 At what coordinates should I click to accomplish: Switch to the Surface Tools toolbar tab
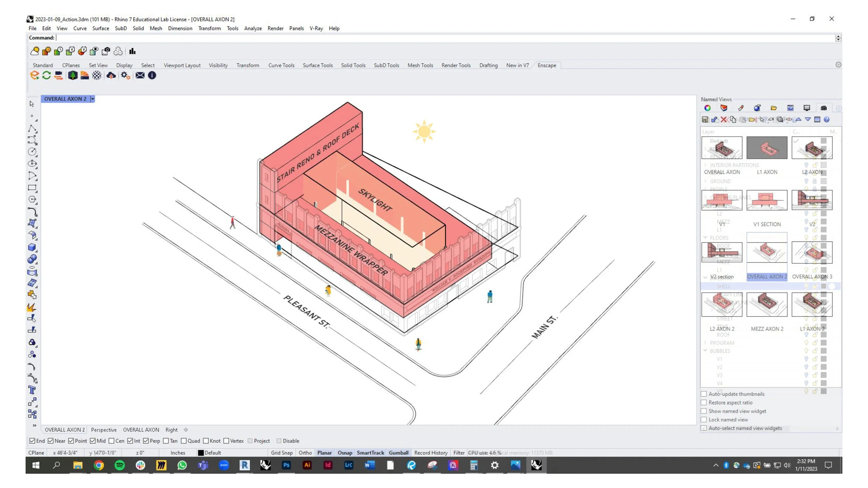click(317, 65)
